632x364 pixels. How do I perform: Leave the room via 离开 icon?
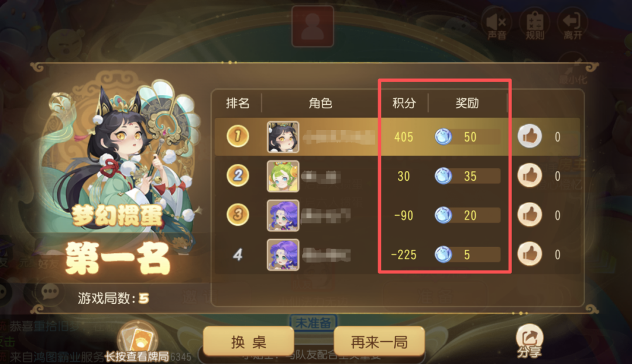572,25
